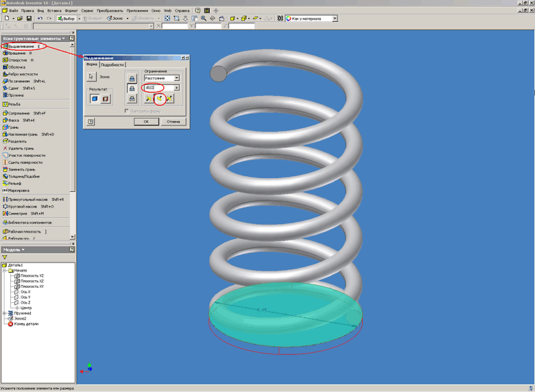Screen dimensions: 535x392
Task: Select Конец детали in the model tree
Action: [x=23, y=324]
